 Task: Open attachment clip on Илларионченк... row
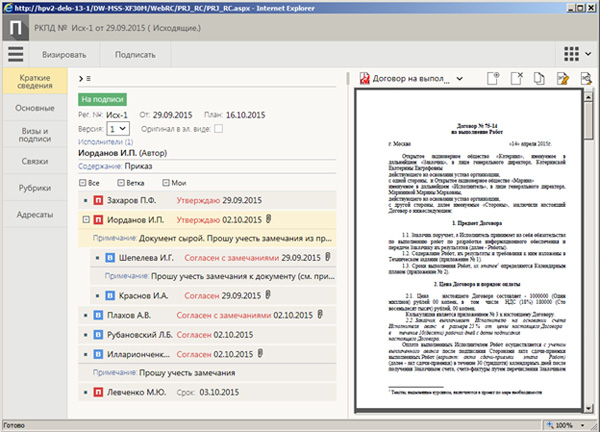click(x=260, y=354)
